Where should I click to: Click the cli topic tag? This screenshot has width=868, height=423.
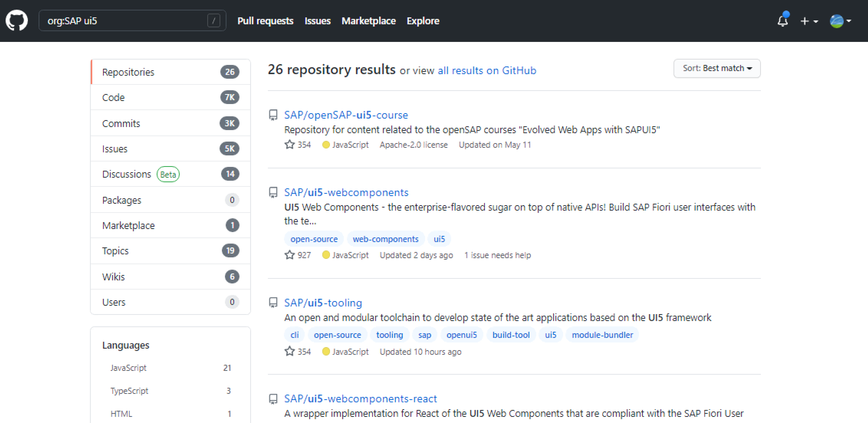[x=294, y=335]
